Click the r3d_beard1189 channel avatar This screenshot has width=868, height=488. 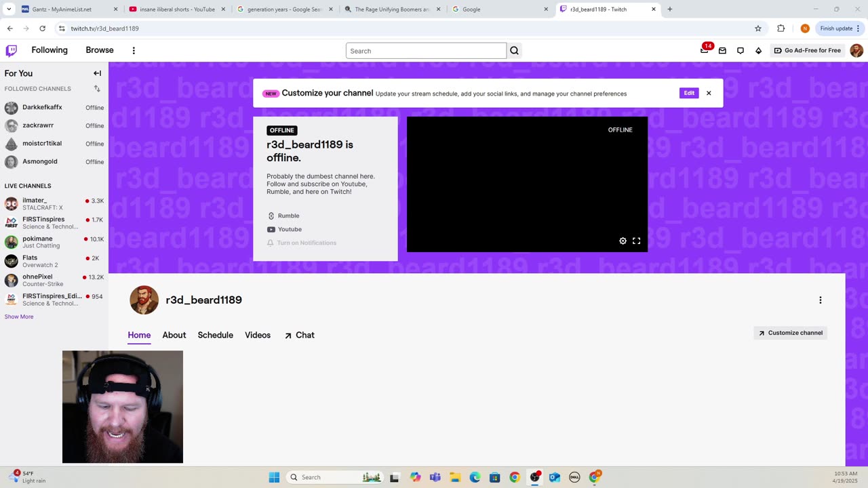point(144,300)
